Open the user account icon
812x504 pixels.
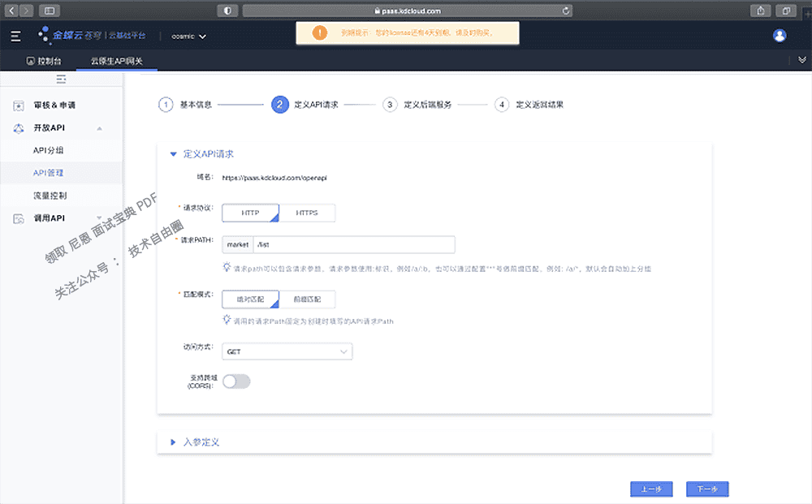(x=780, y=36)
